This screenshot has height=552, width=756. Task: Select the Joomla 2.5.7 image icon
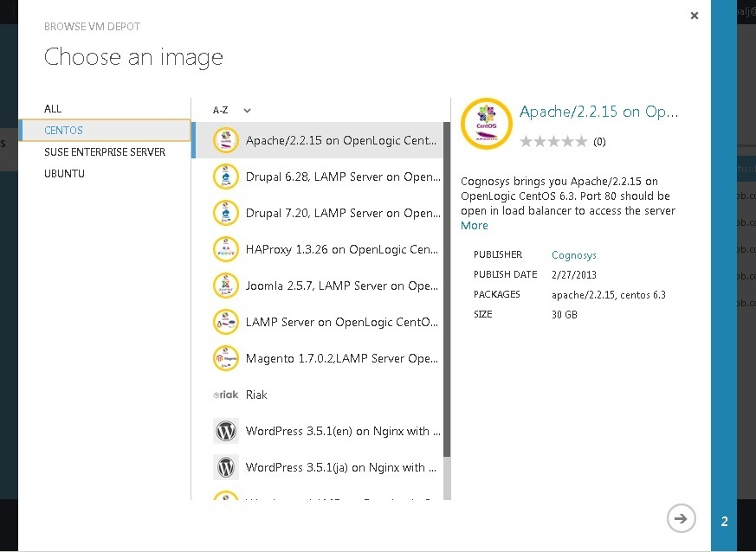[226, 286]
